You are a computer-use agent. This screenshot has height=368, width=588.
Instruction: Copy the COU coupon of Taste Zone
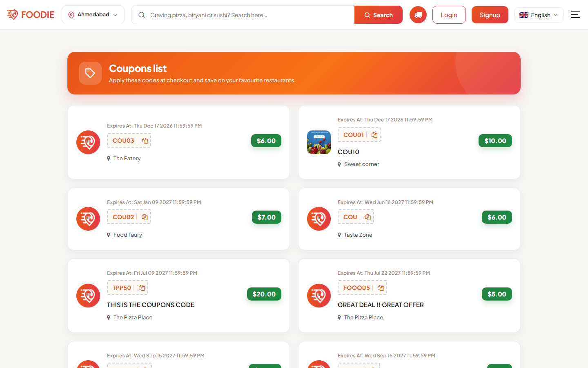pos(368,217)
